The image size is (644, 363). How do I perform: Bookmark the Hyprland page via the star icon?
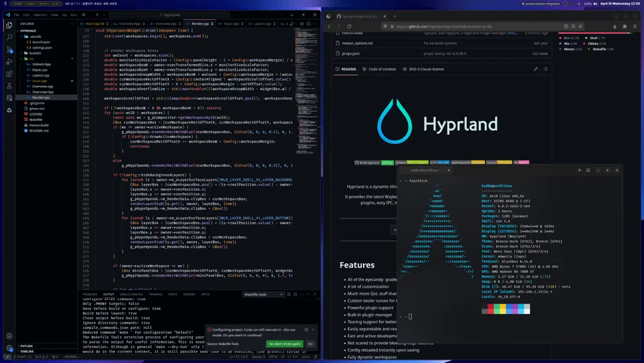[580, 26]
